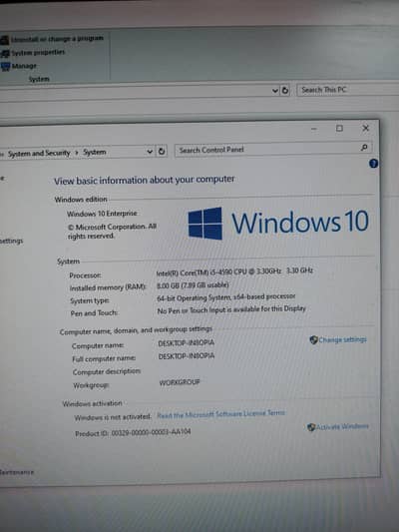The height and width of the screenshot is (532, 399).
Task: Click the System breadcrumb segment
Action: (x=95, y=152)
